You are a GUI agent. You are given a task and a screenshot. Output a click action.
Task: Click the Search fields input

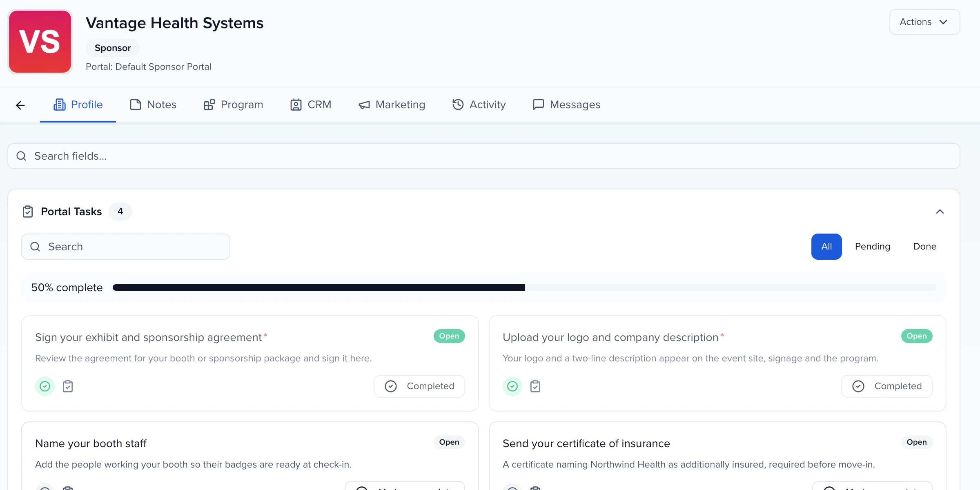[x=484, y=156]
